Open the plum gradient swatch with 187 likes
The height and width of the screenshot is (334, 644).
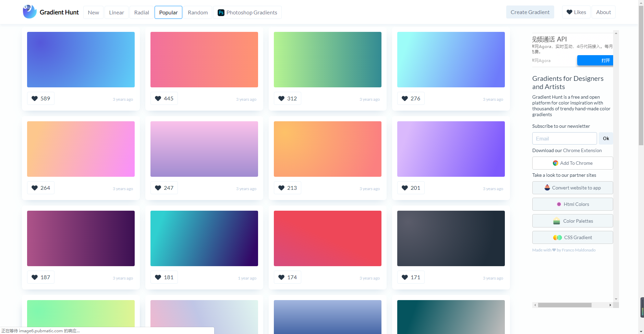click(81, 238)
